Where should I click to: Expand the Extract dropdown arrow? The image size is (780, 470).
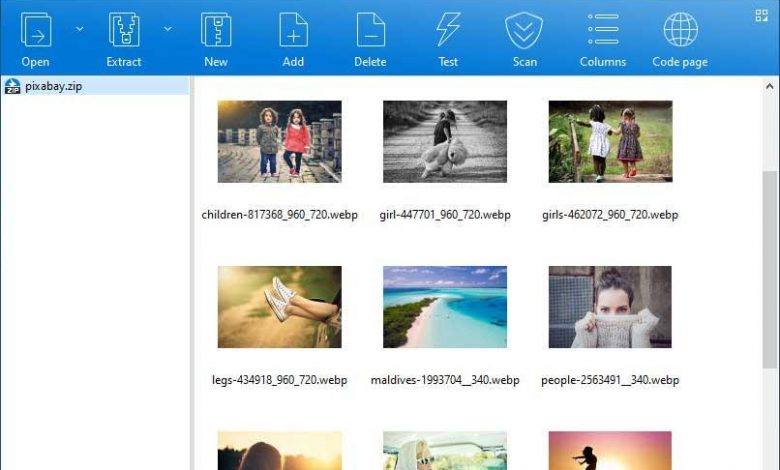coord(168,29)
